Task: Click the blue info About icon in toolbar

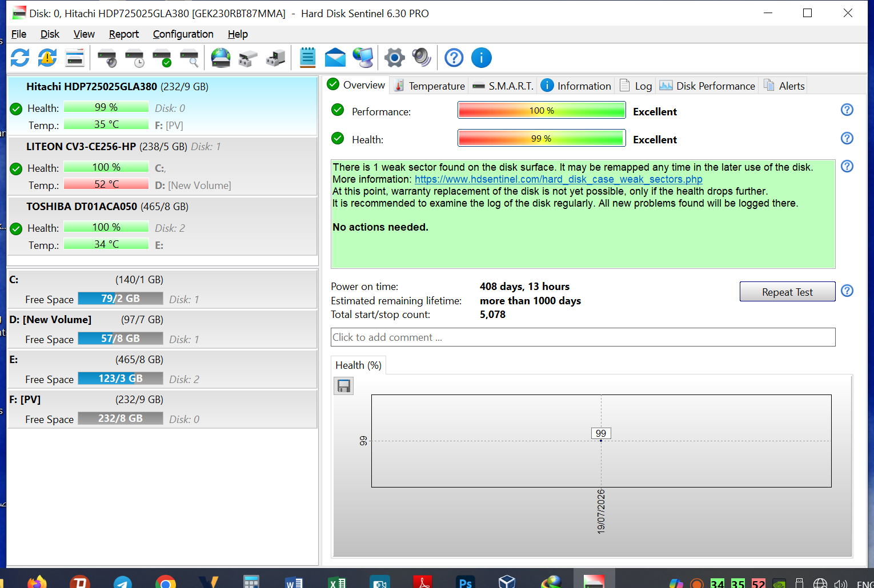Action: click(x=482, y=58)
